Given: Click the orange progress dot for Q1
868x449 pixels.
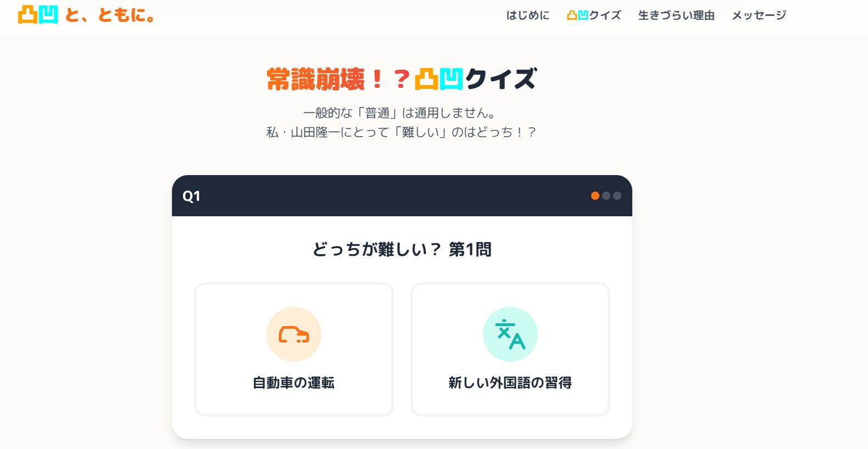Looking at the screenshot, I should [x=595, y=195].
